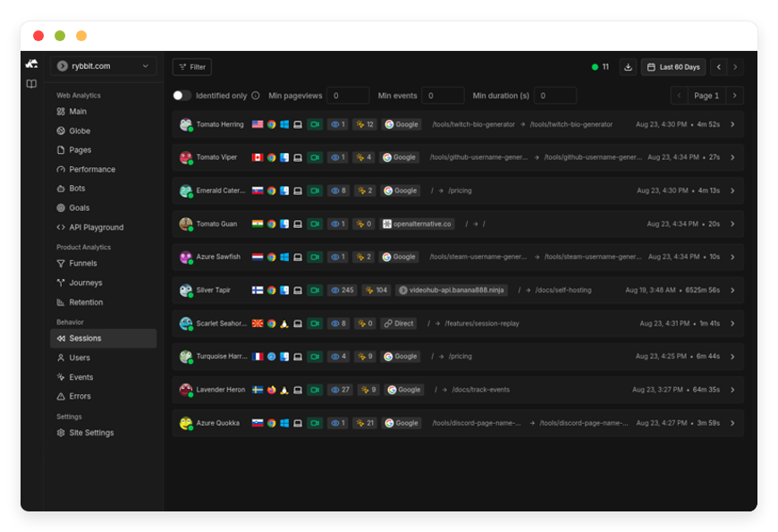Image resolution: width=778 pixels, height=532 pixels.
Task: Go to next date range arrow
Action: [x=735, y=67]
